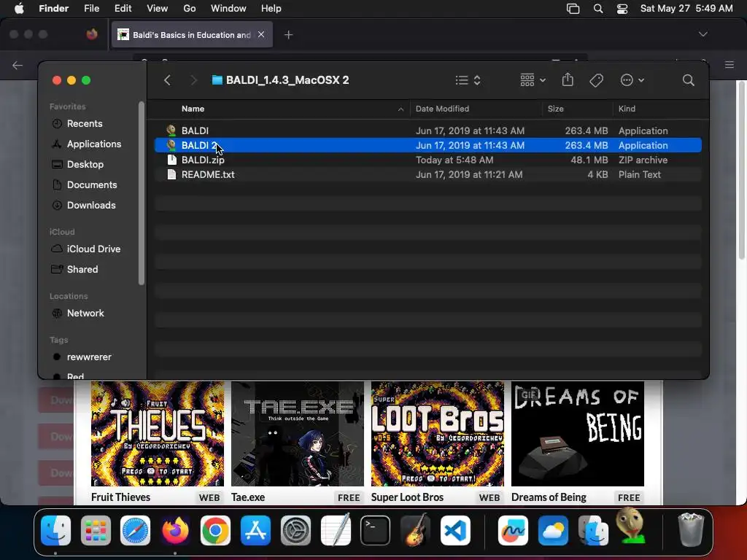Open Network under Locations
747x560 pixels.
click(x=85, y=314)
